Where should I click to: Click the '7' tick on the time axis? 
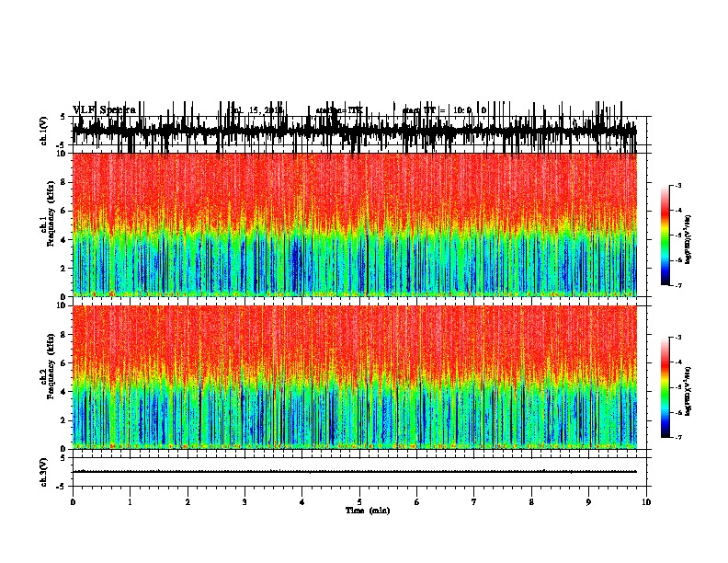(x=474, y=502)
